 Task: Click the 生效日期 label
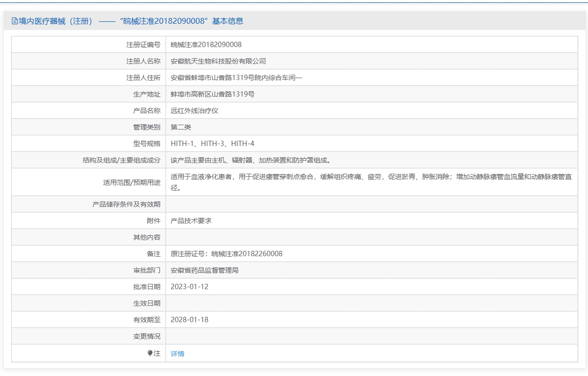[x=147, y=303]
